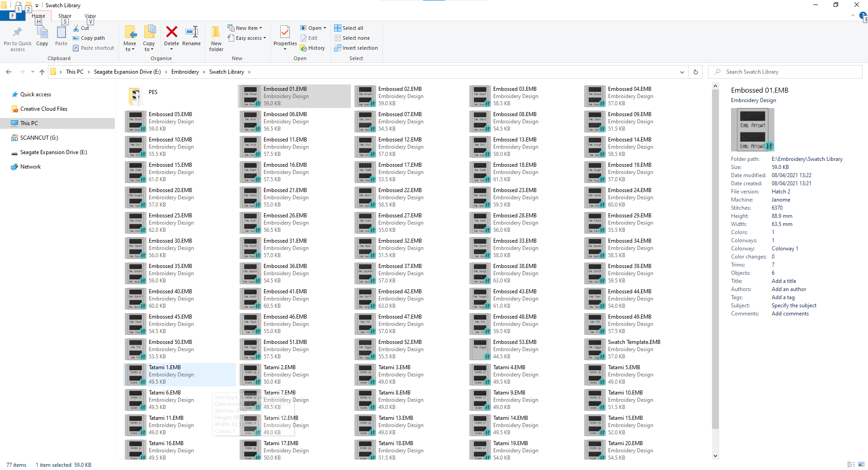
Task: Expand the address bar history dropdown
Action: click(682, 72)
